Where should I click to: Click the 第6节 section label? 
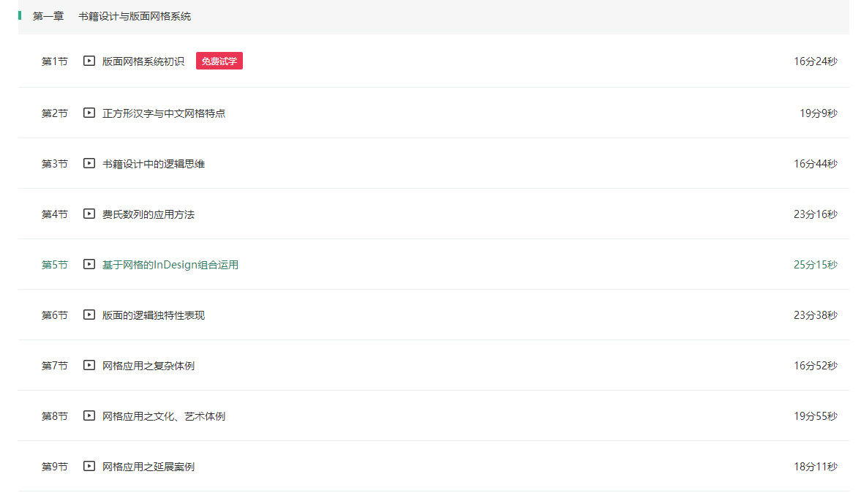point(54,315)
